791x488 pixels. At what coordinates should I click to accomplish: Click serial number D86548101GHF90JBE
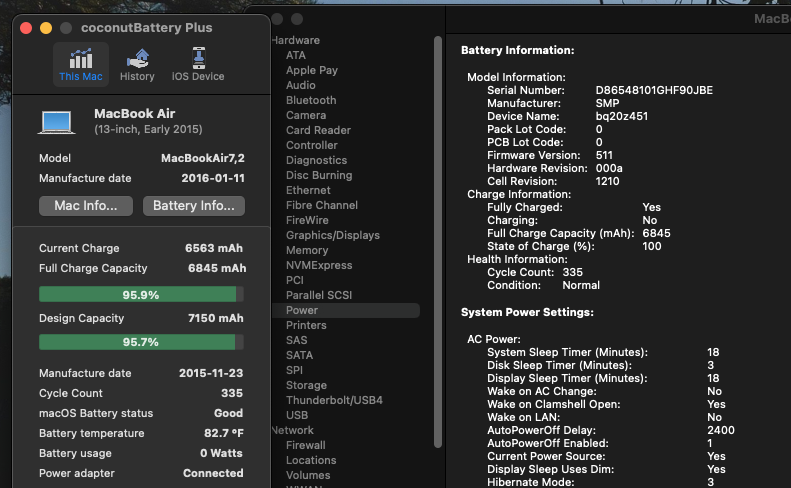pyautogui.click(x=654, y=90)
